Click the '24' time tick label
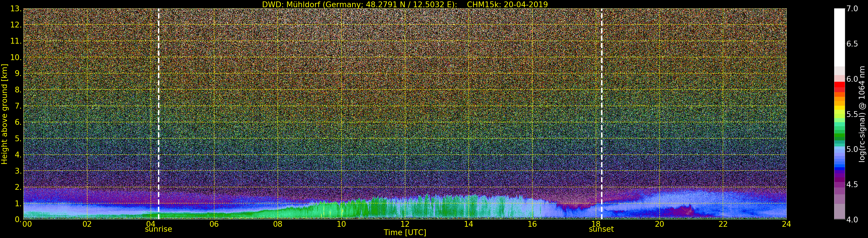The height and width of the screenshot is (238, 868). point(786,224)
